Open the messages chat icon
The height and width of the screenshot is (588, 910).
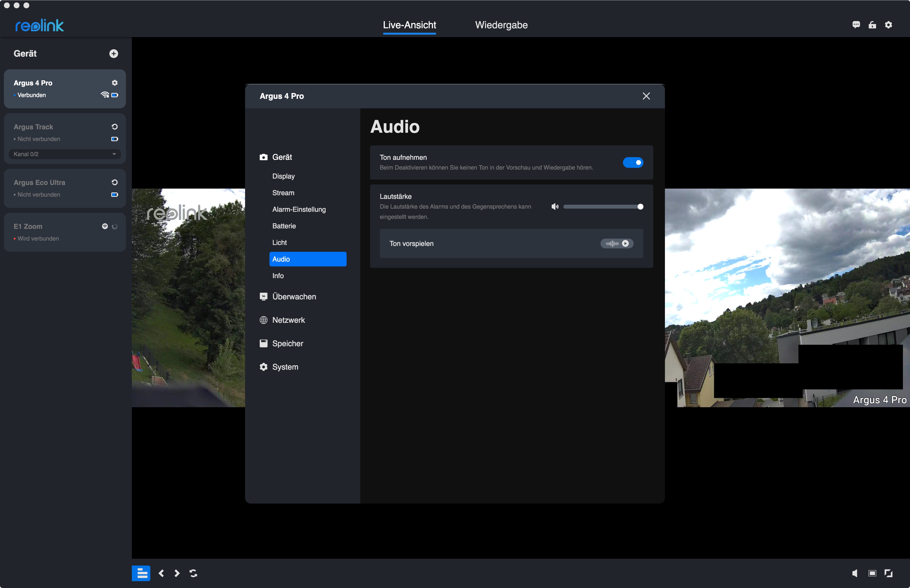tap(856, 25)
